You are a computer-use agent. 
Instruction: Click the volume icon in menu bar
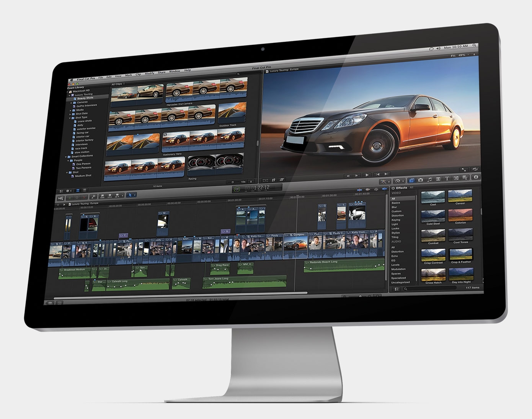439,48
